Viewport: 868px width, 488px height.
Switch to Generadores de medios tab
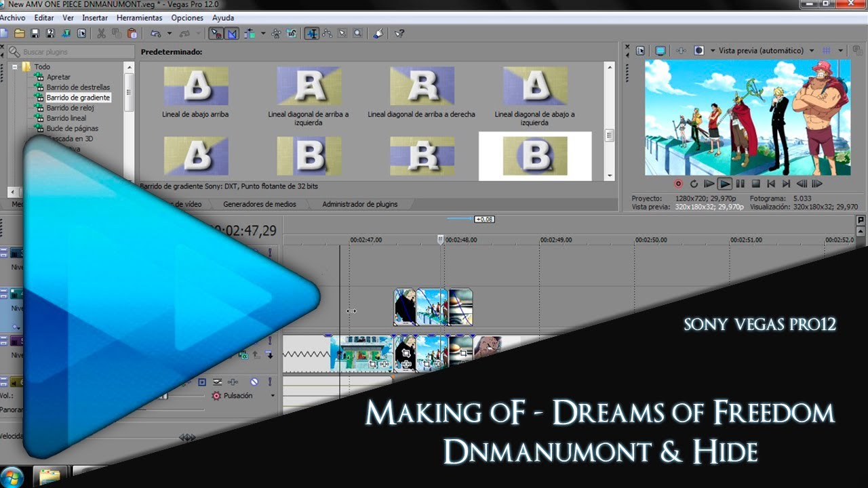(x=259, y=204)
